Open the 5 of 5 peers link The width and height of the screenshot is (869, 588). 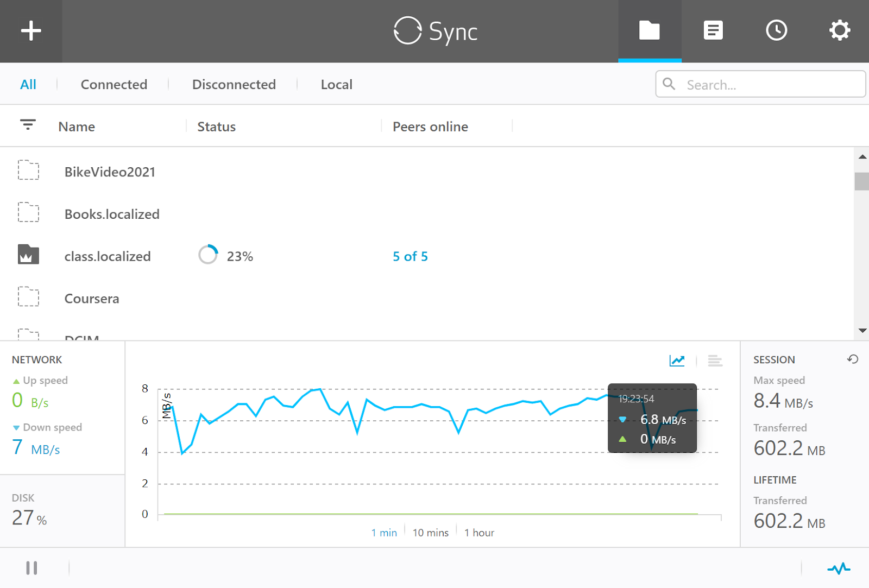point(410,256)
